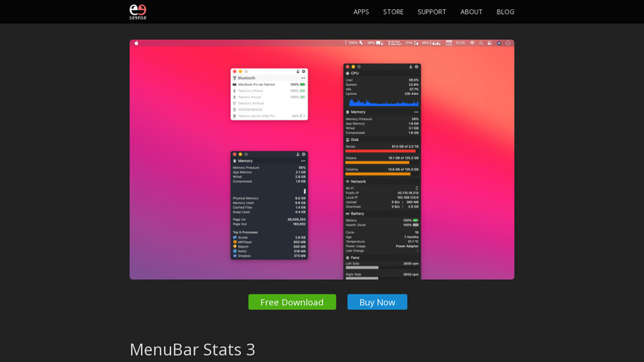Open the gear settings in Bluetooth window
The image size is (644, 362).
point(304,71)
